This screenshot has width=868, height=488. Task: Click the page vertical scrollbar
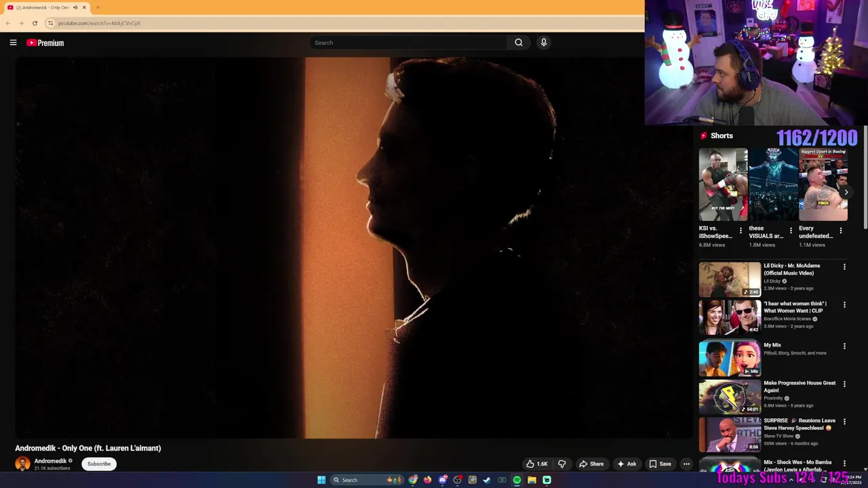pos(865,178)
